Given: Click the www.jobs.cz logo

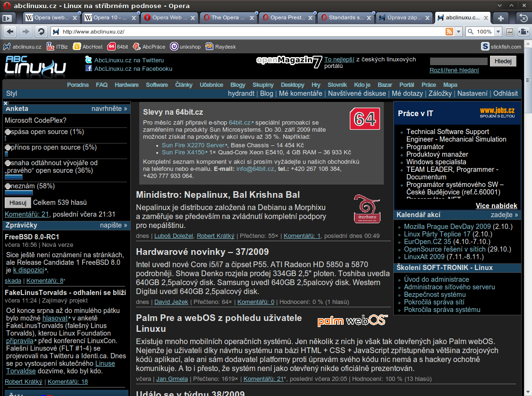Looking at the screenshot, I should click(497, 112).
